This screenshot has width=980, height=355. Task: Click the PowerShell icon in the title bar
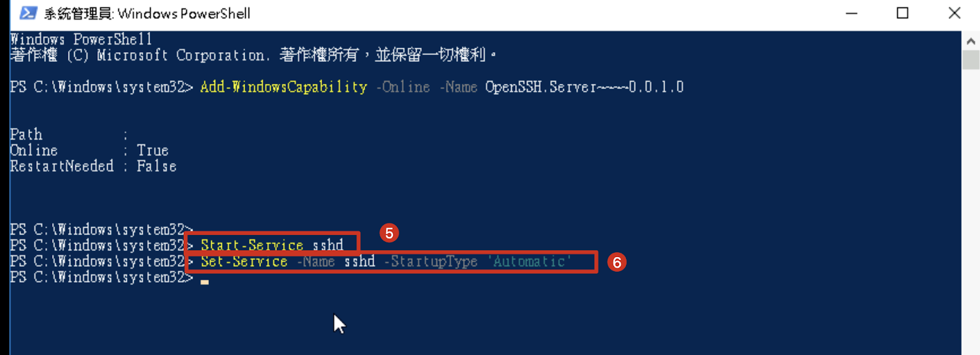tap(28, 13)
